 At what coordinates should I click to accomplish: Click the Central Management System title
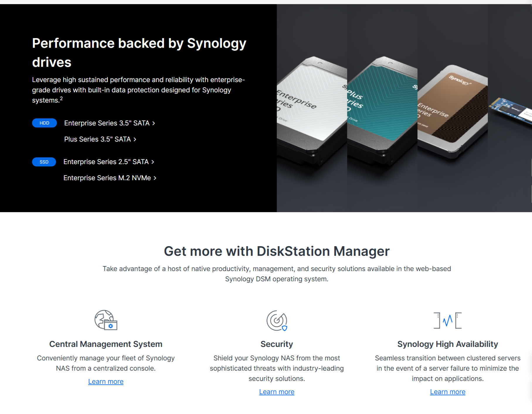point(106,344)
